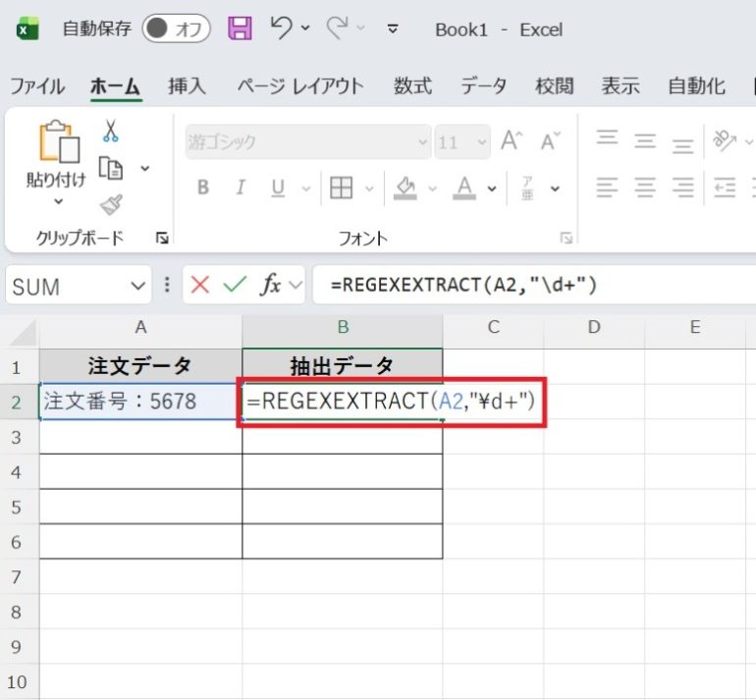The width and height of the screenshot is (756, 700).
Task: Click the Middle Align icon
Action: 645,140
